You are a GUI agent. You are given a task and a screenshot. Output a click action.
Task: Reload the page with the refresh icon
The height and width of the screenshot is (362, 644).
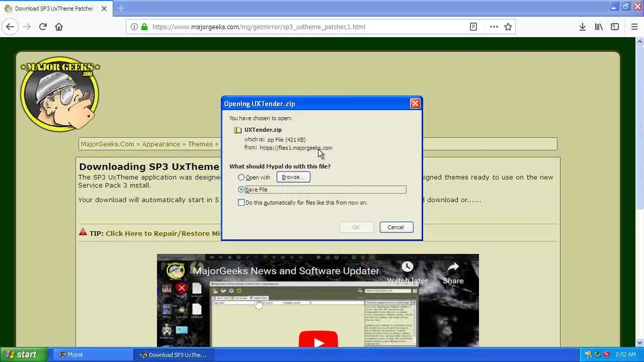tap(43, 27)
